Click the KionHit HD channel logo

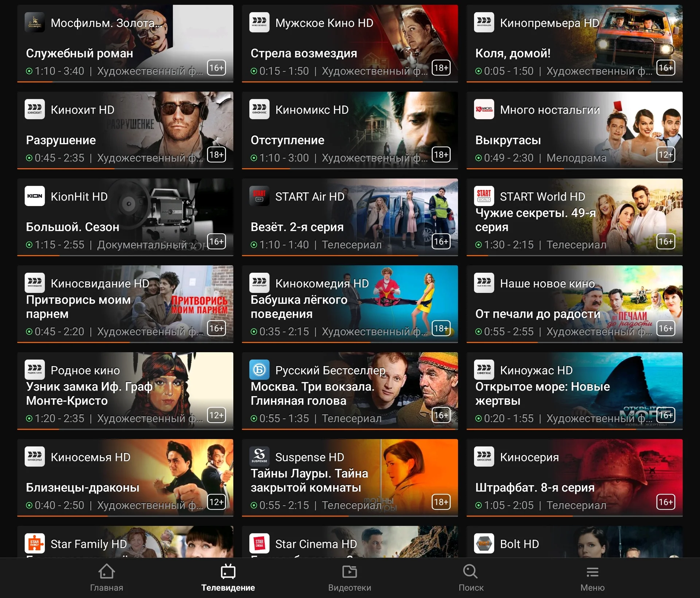(35, 196)
